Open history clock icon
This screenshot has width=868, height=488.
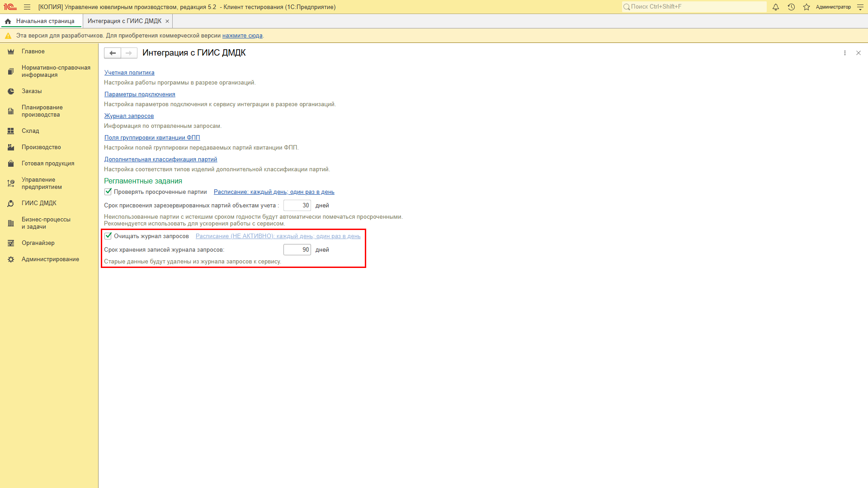[791, 7]
